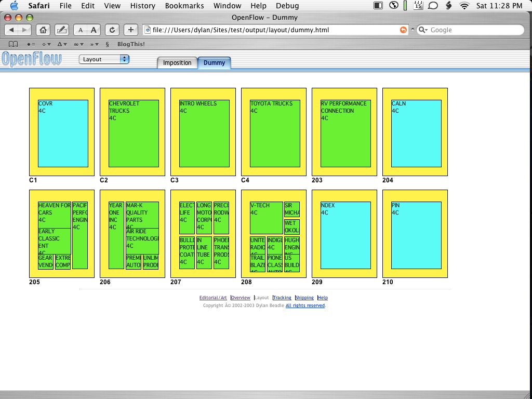Open the bookmarks library book icon
The image size is (532, 399).
pyautogui.click(x=14, y=44)
